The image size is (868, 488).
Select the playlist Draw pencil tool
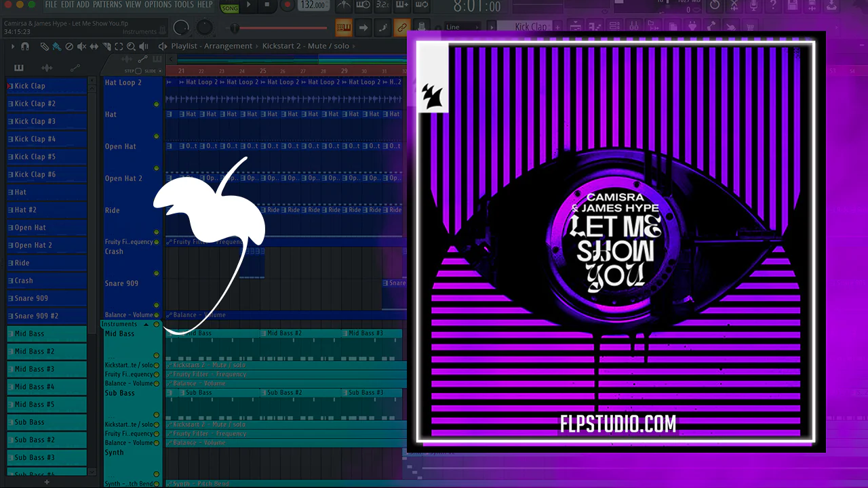tap(44, 47)
